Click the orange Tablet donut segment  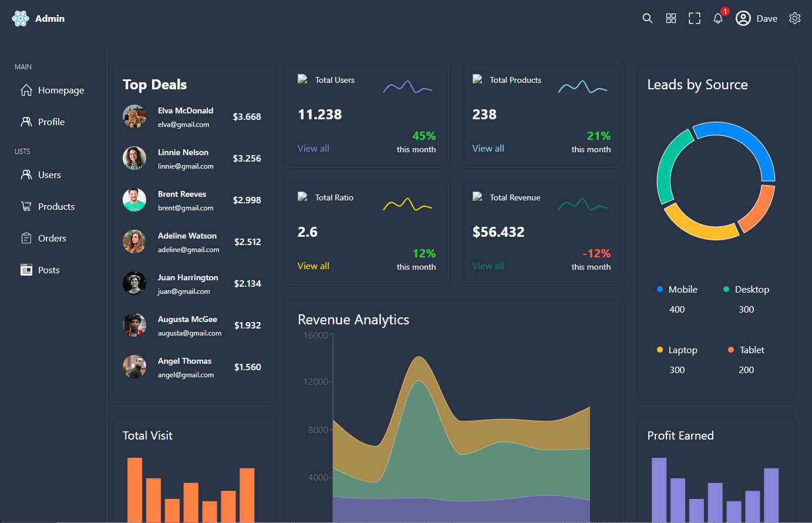(x=761, y=212)
